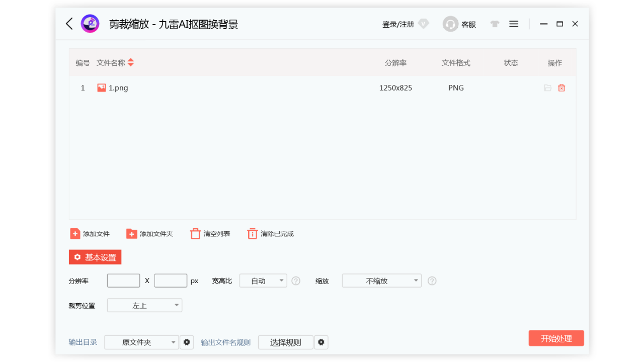
Task: Click the Add Folder (添加文件夹) icon
Action: coord(132,233)
